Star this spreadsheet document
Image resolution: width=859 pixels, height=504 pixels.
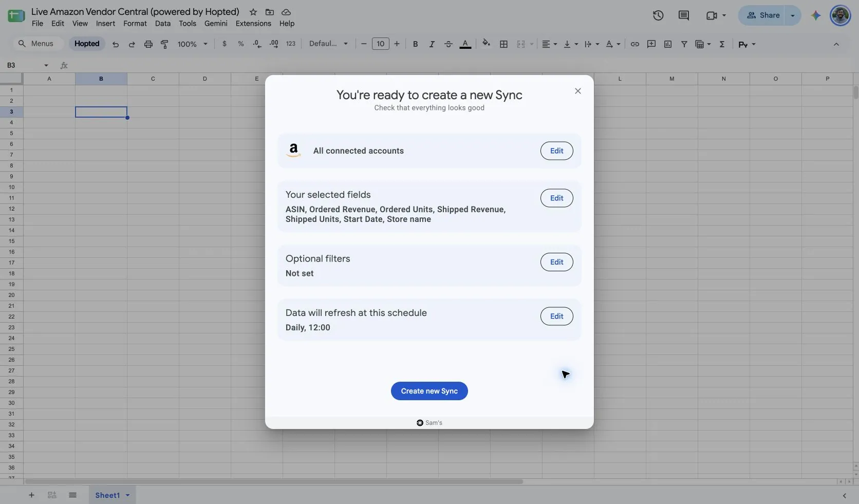tap(253, 12)
